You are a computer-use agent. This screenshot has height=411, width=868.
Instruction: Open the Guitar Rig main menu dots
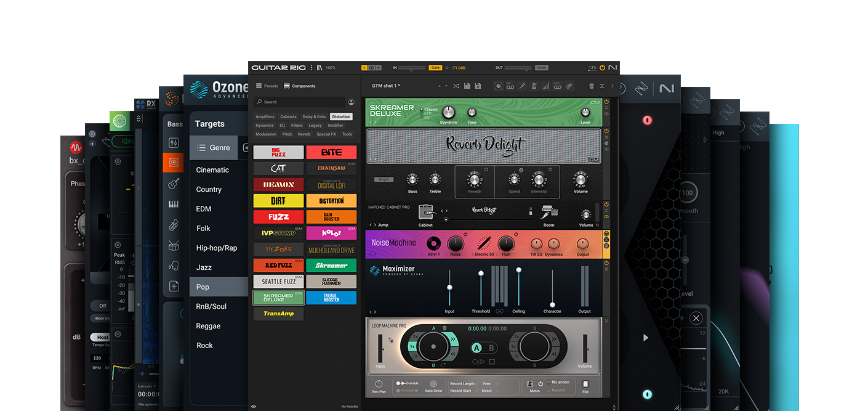pos(311,67)
